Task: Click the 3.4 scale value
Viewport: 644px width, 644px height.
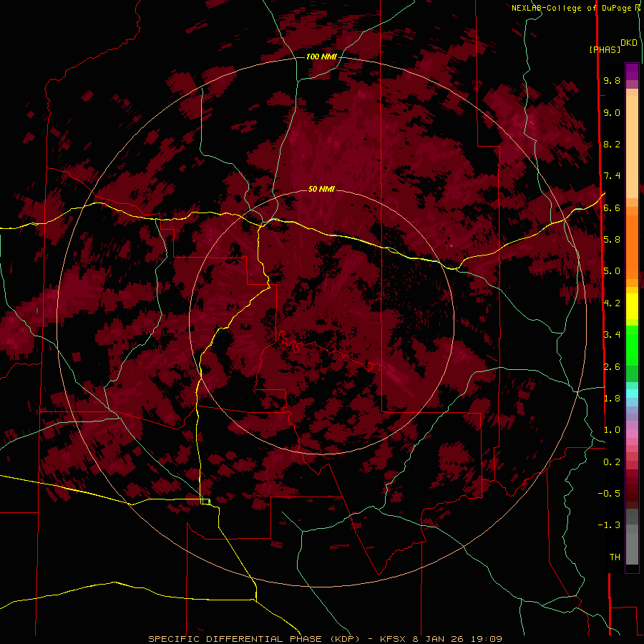Action: pyautogui.click(x=612, y=335)
